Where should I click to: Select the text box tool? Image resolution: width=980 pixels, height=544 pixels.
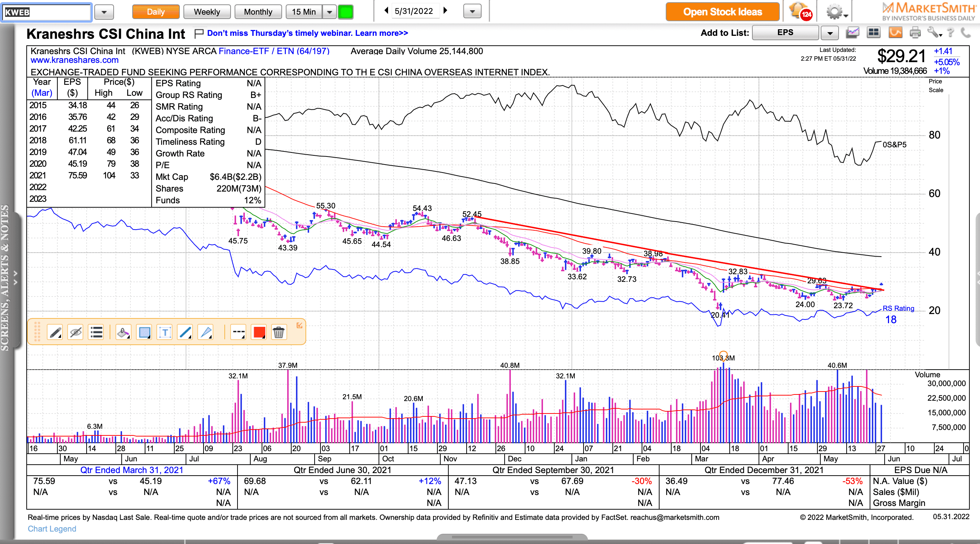coord(164,332)
